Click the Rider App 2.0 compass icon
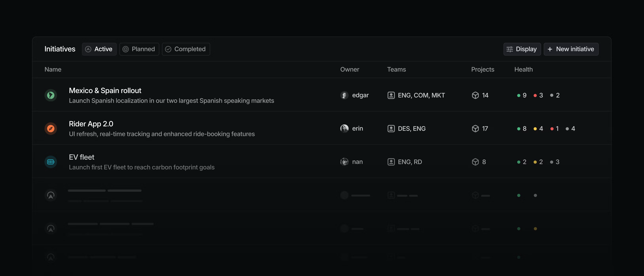Viewport: 644px width, 276px height. [51, 129]
